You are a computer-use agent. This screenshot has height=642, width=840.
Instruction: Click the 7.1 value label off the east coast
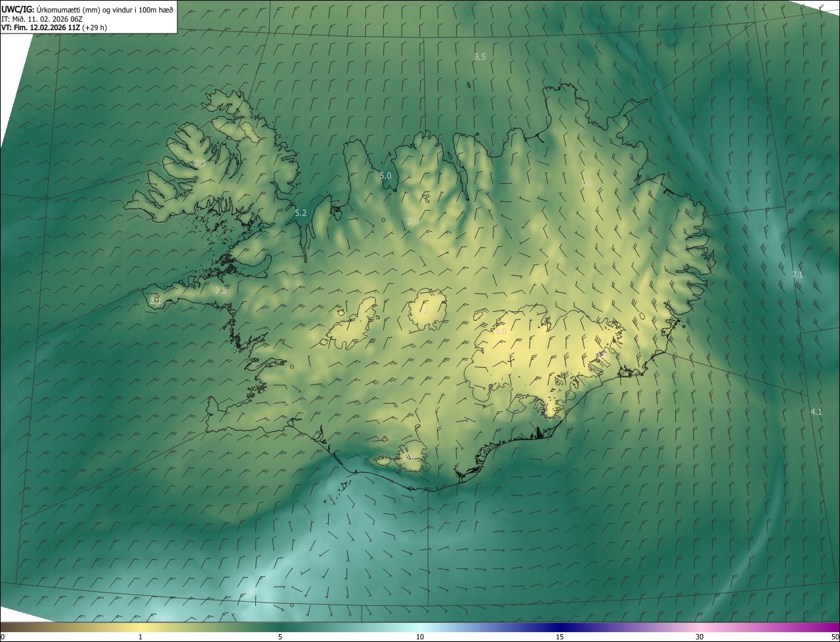coord(797,275)
